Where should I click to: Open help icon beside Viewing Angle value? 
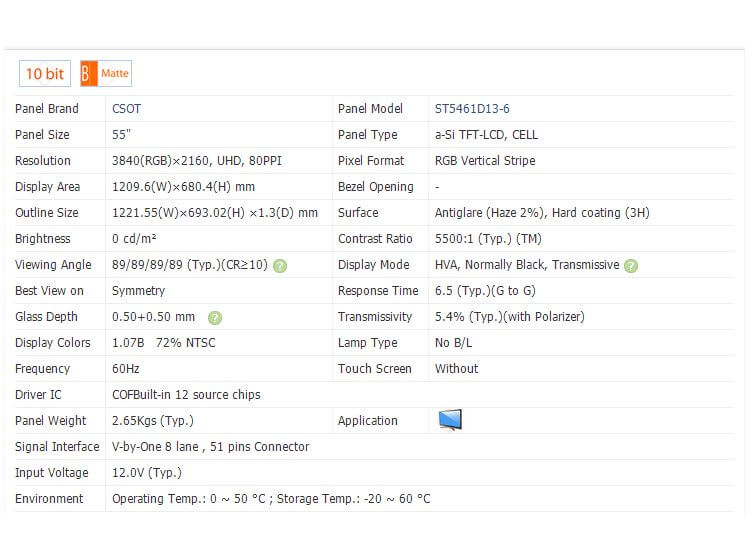tap(280, 265)
